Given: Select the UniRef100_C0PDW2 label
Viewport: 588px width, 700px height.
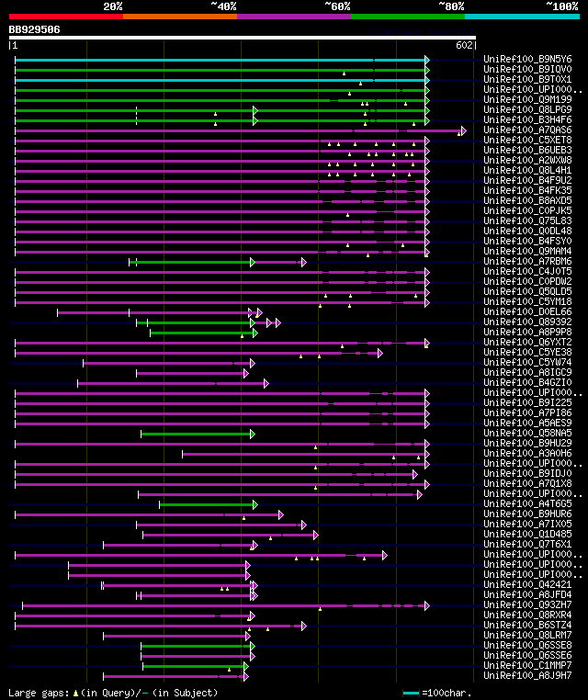Looking at the screenshot, I should pos(527,282).
